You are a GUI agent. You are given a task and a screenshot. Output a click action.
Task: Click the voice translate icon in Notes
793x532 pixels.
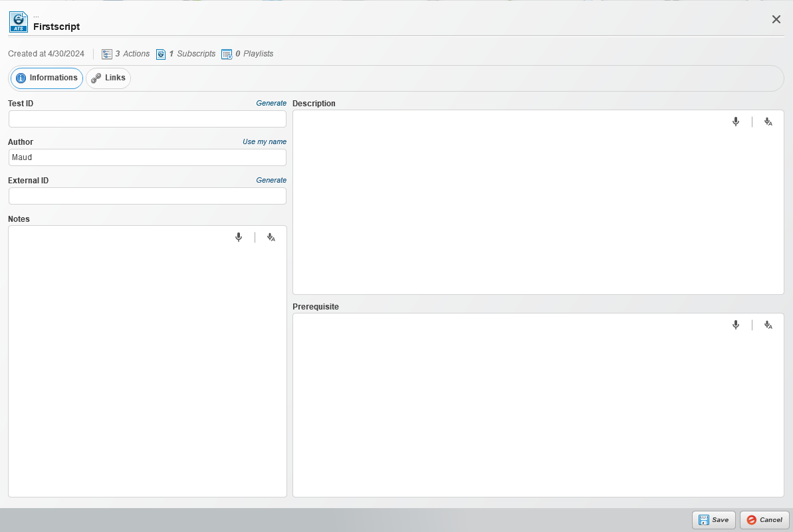(x=271, y=237)
